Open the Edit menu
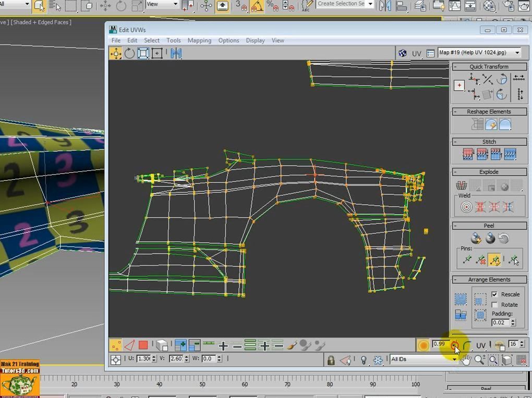This screenshot has width=532, height=398. point(132,40)
